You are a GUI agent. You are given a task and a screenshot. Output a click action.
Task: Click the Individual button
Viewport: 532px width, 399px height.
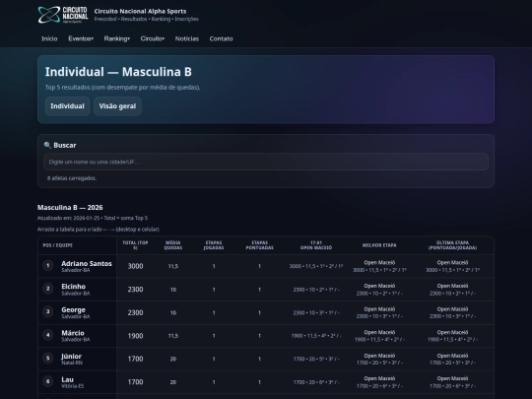click(67, 106)
